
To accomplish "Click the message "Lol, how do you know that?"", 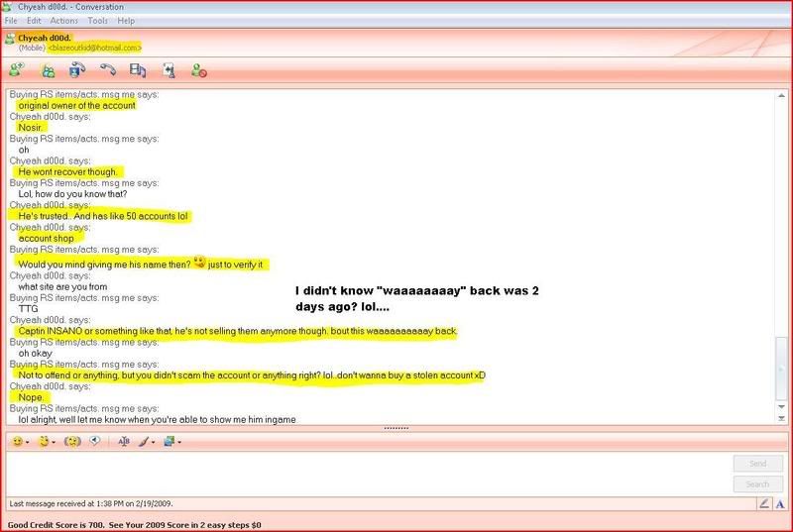I will click(x=72, y=194).
